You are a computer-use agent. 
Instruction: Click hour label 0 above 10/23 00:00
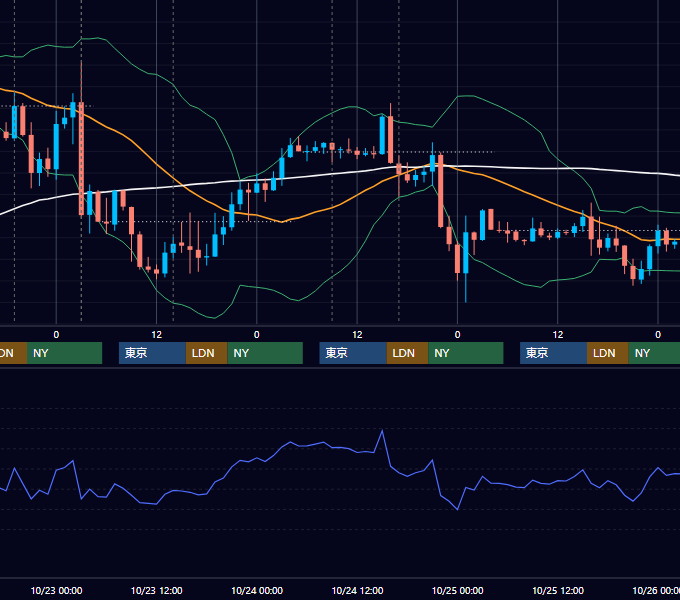56,335
